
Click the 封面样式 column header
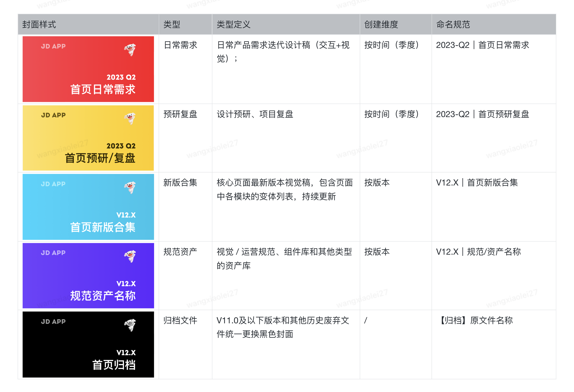pyautogui.click(x=39, y=24)
